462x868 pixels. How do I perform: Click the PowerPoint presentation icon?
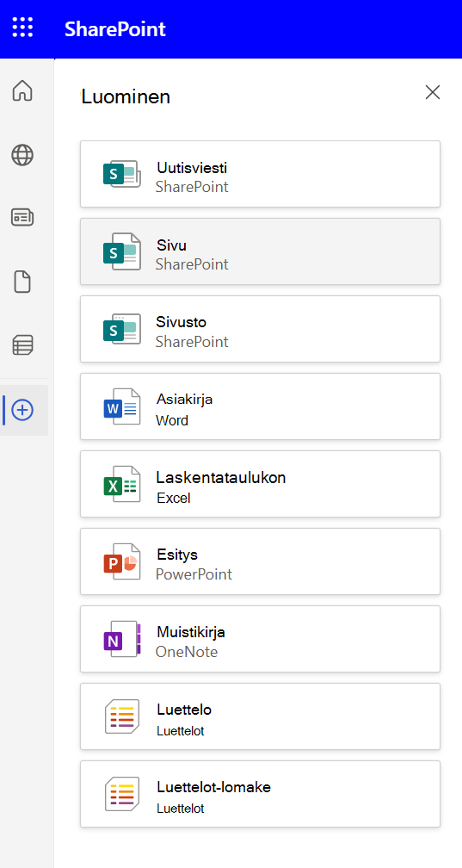pyautogui.click(x=122, y=561)
